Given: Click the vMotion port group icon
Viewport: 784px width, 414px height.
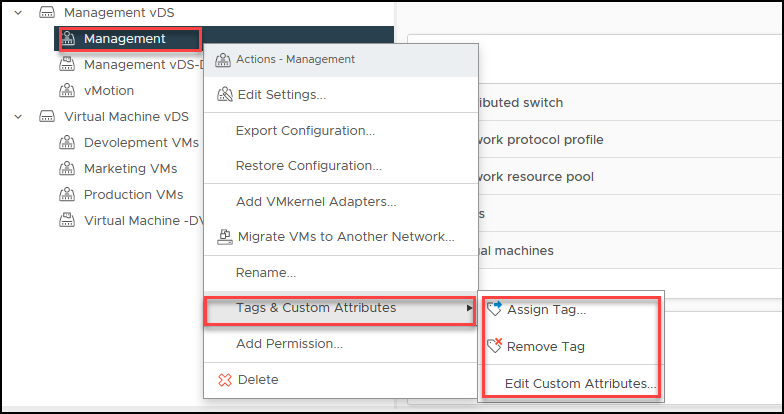Looking at the screenshot, I should click(67, 90).
